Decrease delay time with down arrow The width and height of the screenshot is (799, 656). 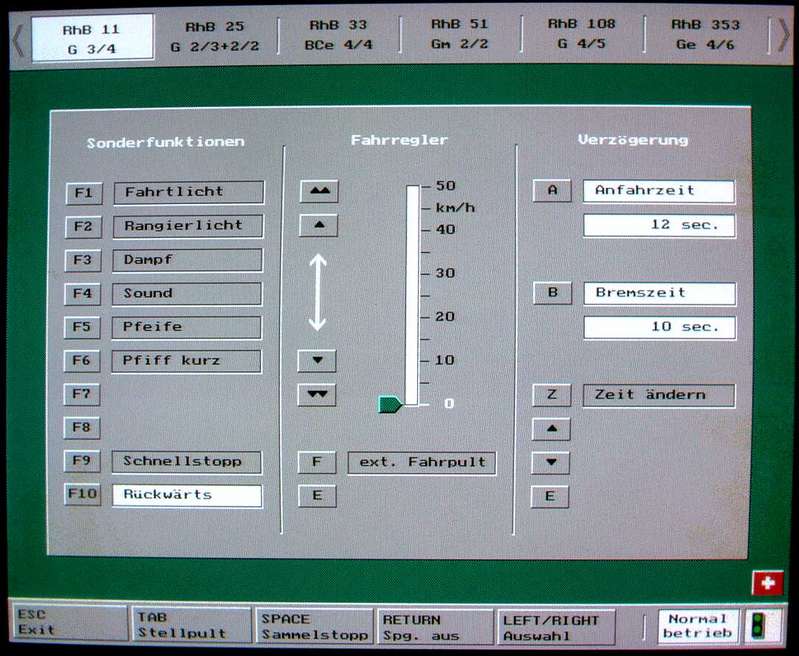(x=550, y=463)
